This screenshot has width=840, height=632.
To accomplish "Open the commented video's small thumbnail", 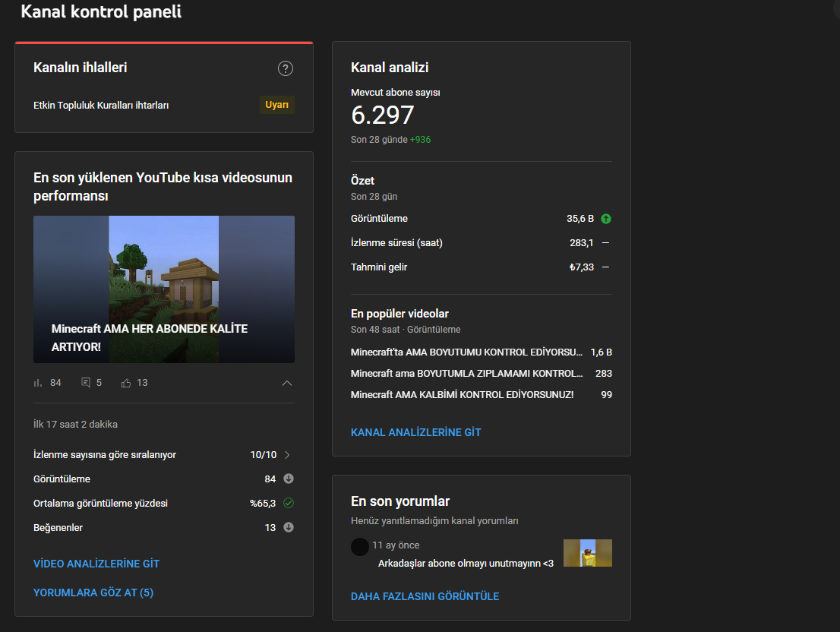I will [x=588, y=553].
